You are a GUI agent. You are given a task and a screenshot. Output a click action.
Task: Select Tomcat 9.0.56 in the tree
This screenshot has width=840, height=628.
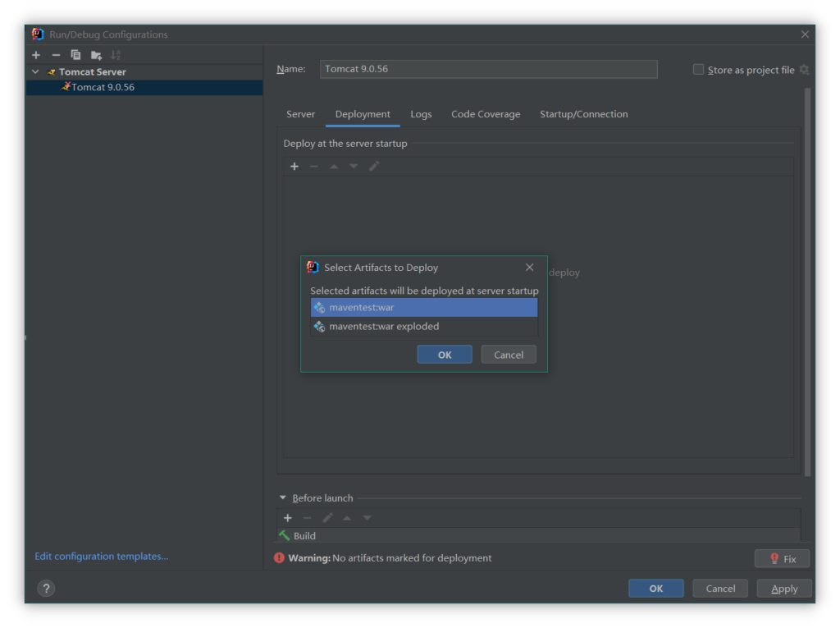point(144,87)
